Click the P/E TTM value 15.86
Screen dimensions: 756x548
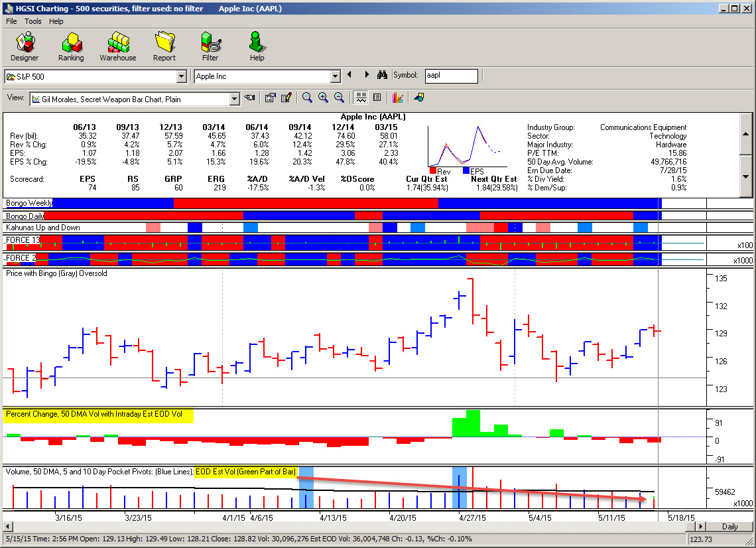(677, 153)
